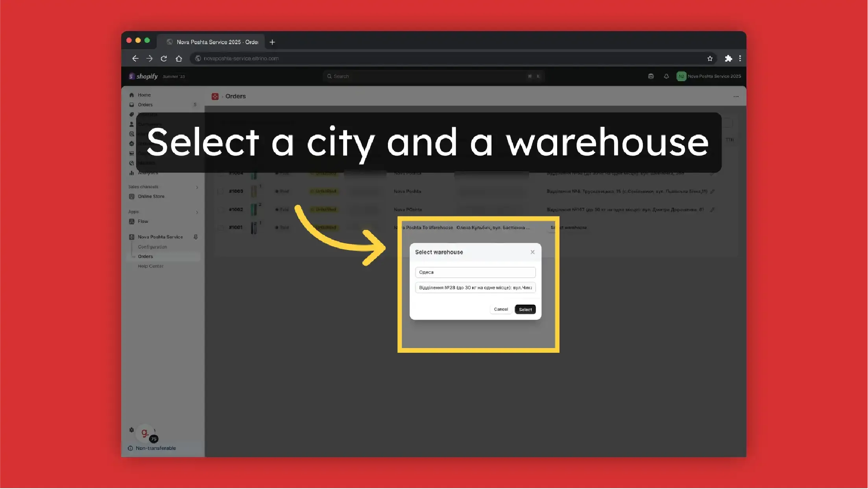Open the browser extensions puzzle icon
The width and height of the screenshot is (868, 489).
pos(728,58)
